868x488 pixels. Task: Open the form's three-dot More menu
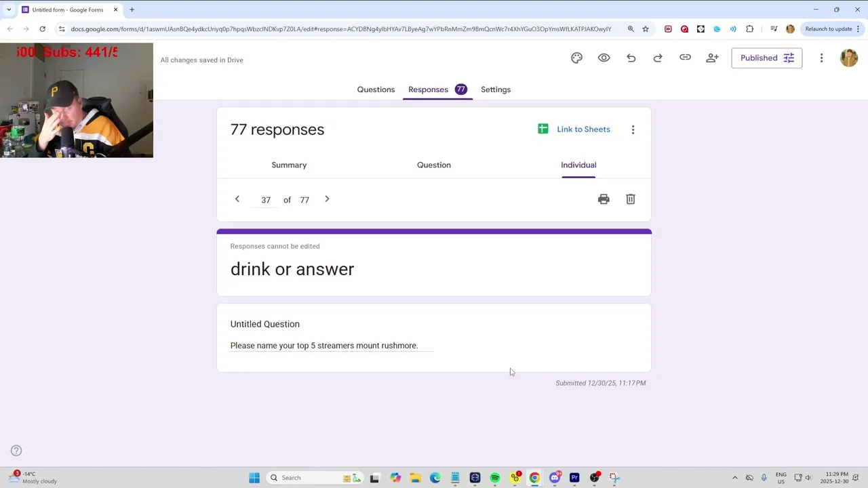click(x=821, y=58)
